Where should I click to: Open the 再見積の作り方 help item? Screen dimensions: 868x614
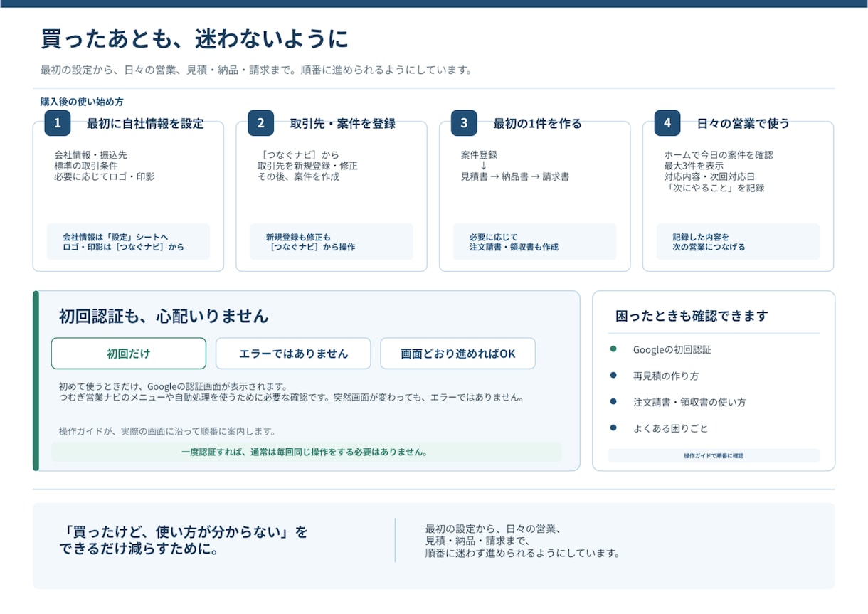coord(666,376)
